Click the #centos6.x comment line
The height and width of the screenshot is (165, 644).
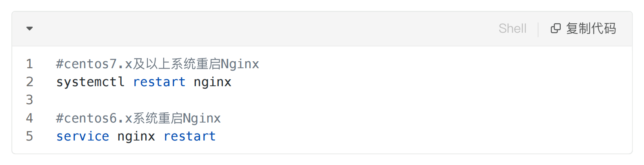(138, 118)
